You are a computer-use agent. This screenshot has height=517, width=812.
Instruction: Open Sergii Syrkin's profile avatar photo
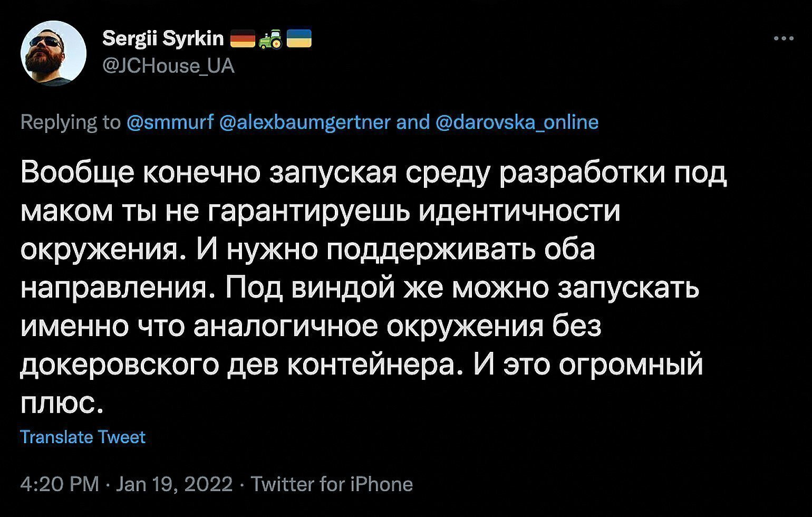[x=53, y=53]
